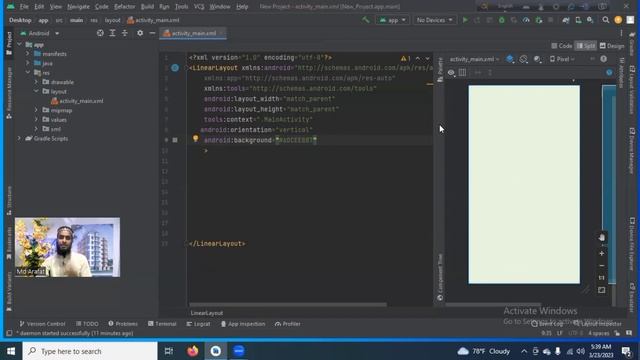Viewport: 640px width, 360px height.
Task: Toggle the view options eye icon
Action: coord(451,73)
